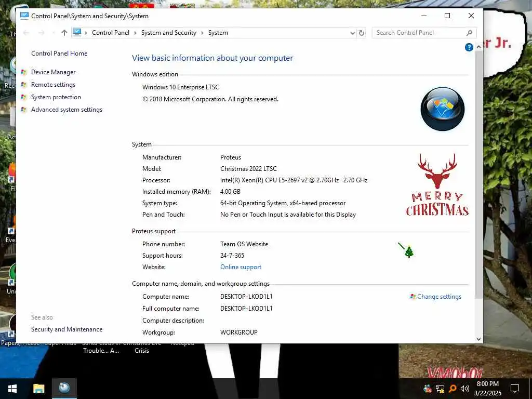
Task: Click the scrollbar down arrow
Action: point(478,339)
